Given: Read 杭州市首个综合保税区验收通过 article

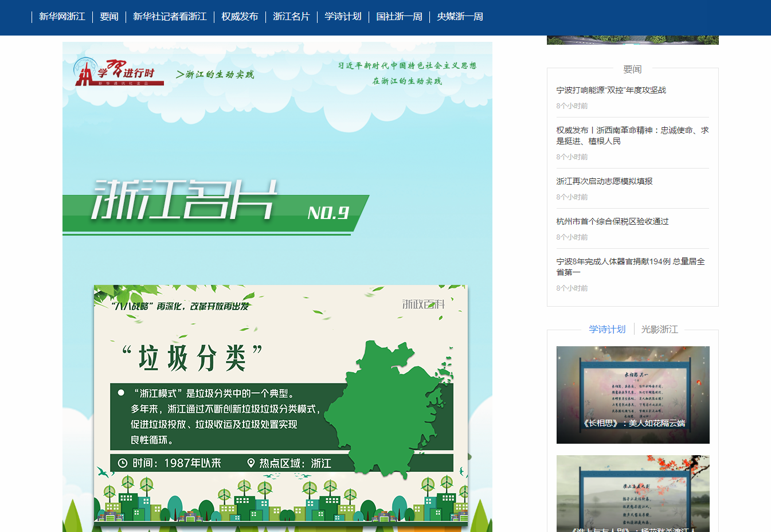Looking at the screenshot, I should (612, 221).
